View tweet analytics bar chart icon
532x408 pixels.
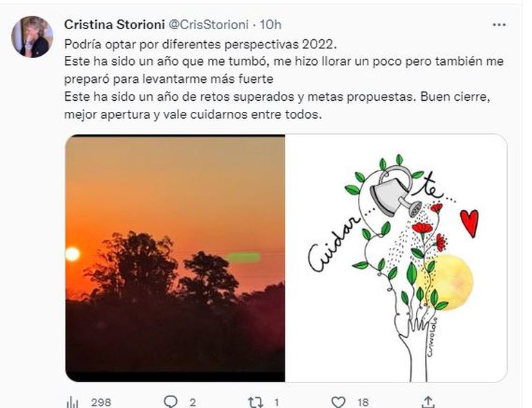click(73, 401)
